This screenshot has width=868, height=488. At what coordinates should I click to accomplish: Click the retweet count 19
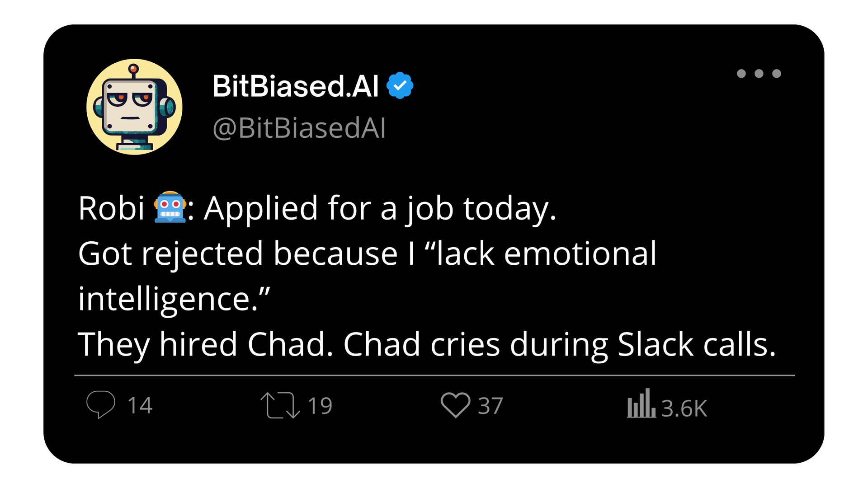pos(320,406)
